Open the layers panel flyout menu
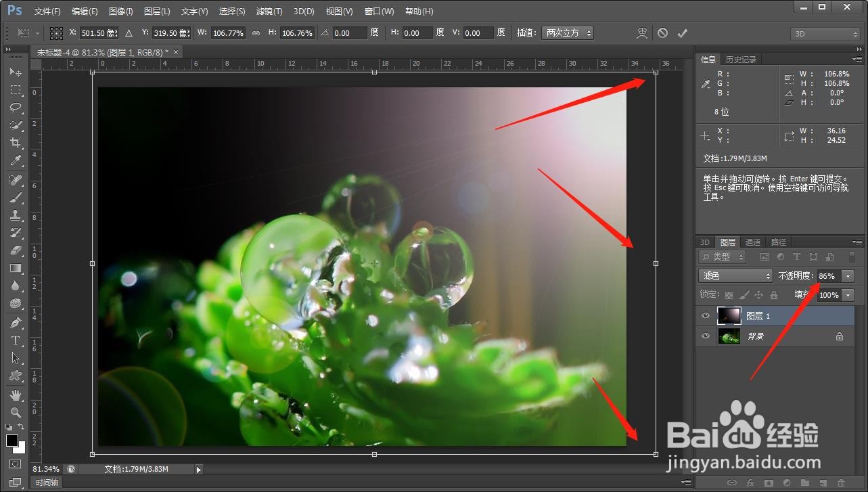 (x=858, y=242)
